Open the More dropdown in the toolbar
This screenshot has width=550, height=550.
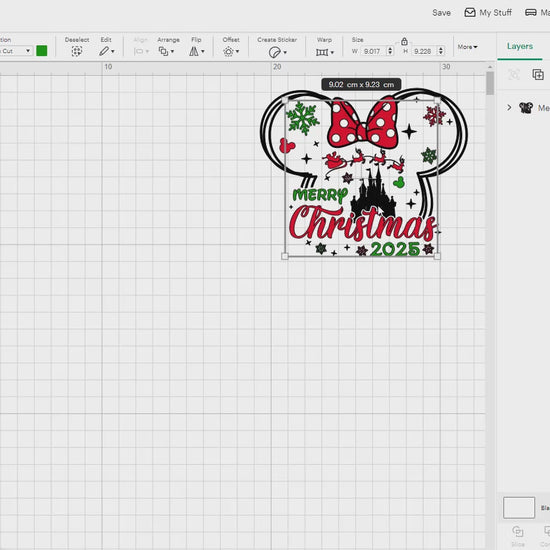click(467, 47)
